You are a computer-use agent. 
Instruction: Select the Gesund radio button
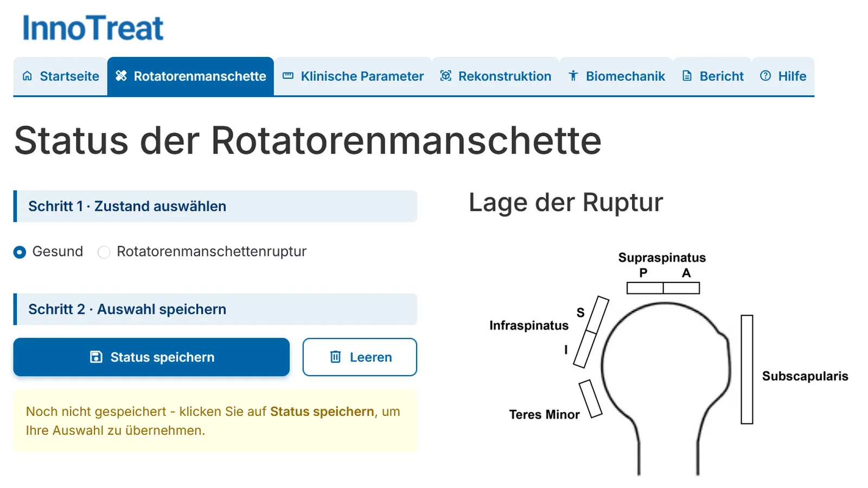20,252
